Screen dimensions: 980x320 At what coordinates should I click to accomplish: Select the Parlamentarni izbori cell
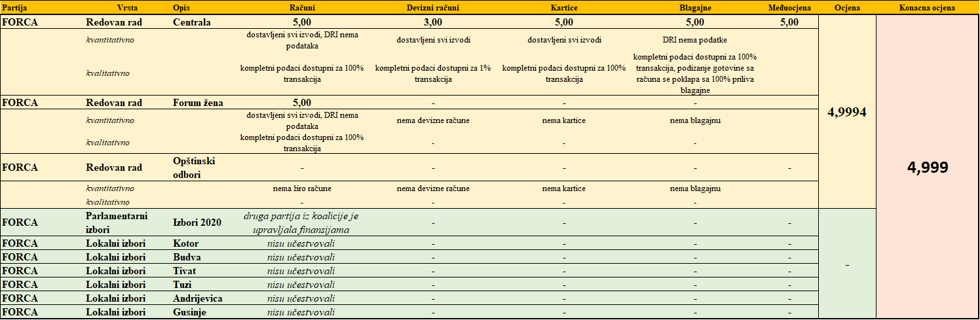118,222
